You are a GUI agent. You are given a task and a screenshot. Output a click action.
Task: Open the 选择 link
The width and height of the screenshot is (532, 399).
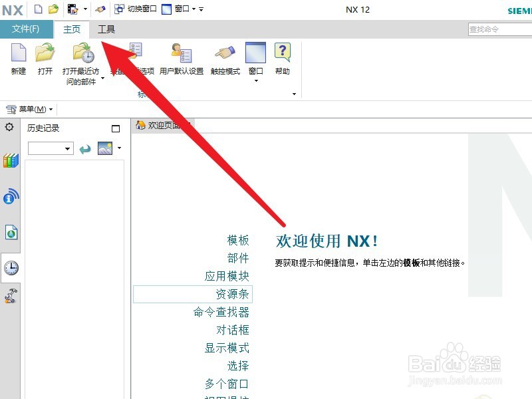(238, 366)
